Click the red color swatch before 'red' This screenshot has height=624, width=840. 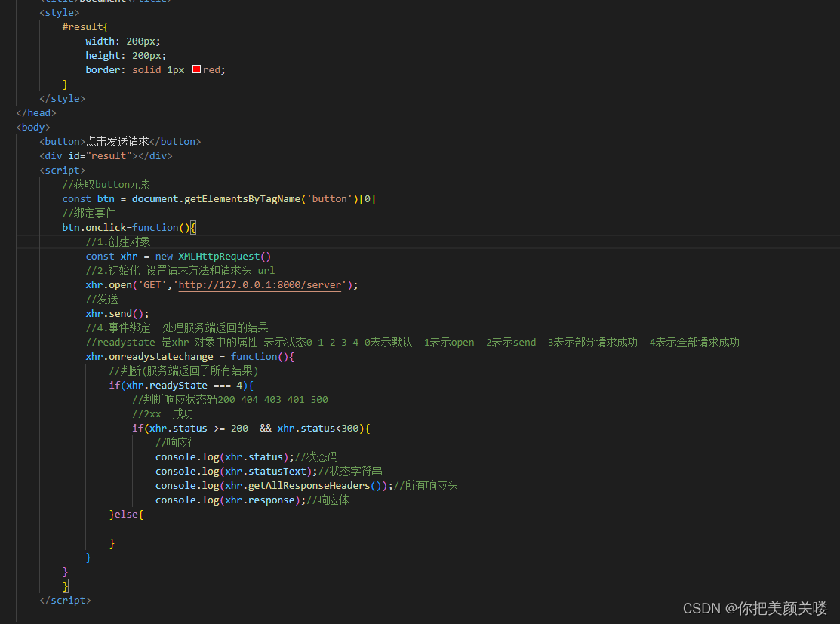point(198,69)
